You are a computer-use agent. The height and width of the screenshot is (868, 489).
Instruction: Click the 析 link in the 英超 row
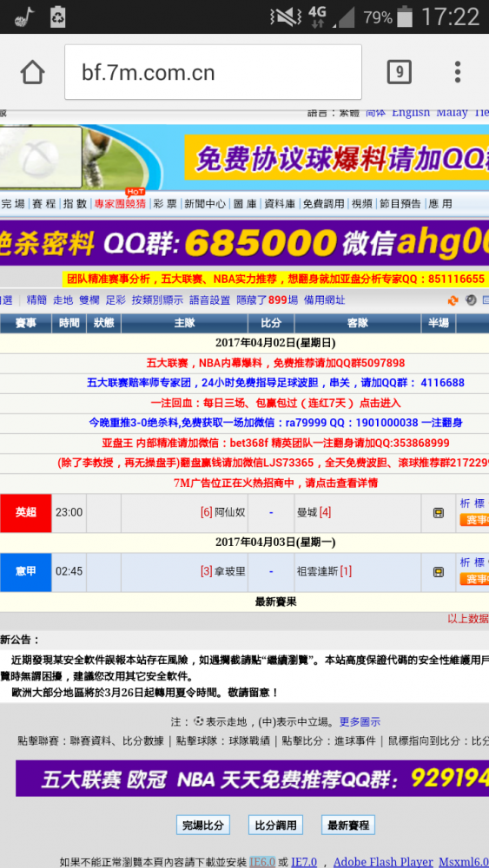(465, 503)
